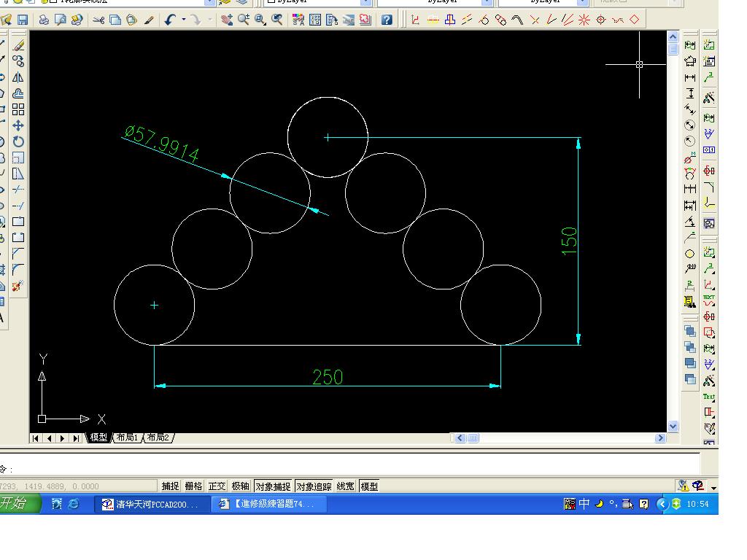
Task: Toggle 模型 model space button
Action: point(369,486)
